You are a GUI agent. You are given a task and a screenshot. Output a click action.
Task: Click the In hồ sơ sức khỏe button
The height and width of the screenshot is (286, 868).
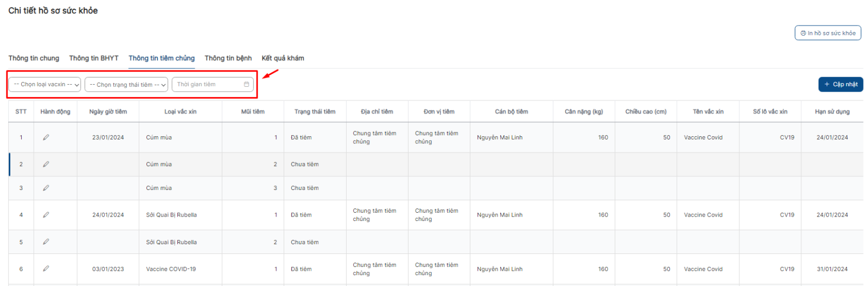tap(828, 33)
